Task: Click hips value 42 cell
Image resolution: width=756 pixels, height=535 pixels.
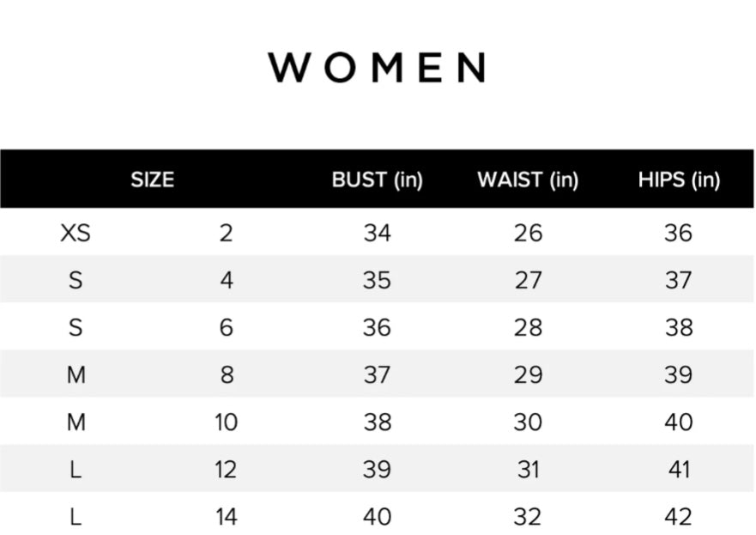Action: (678, 516)
